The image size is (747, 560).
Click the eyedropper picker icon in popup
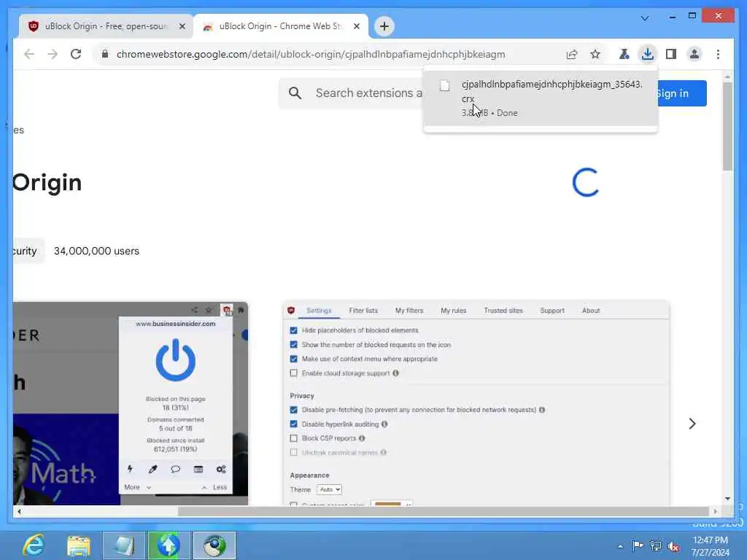pyautogui.click(x=152, y=469)
